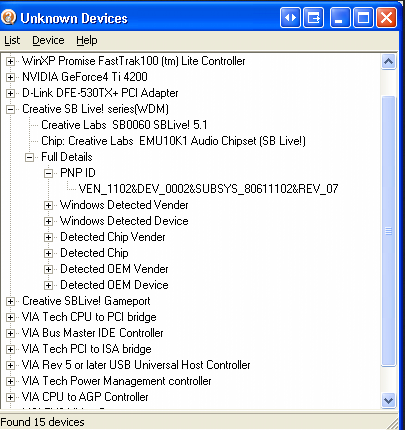Click the scroll down arrow
The width and height of the screenshot is (405, 430).
[389, 400]
